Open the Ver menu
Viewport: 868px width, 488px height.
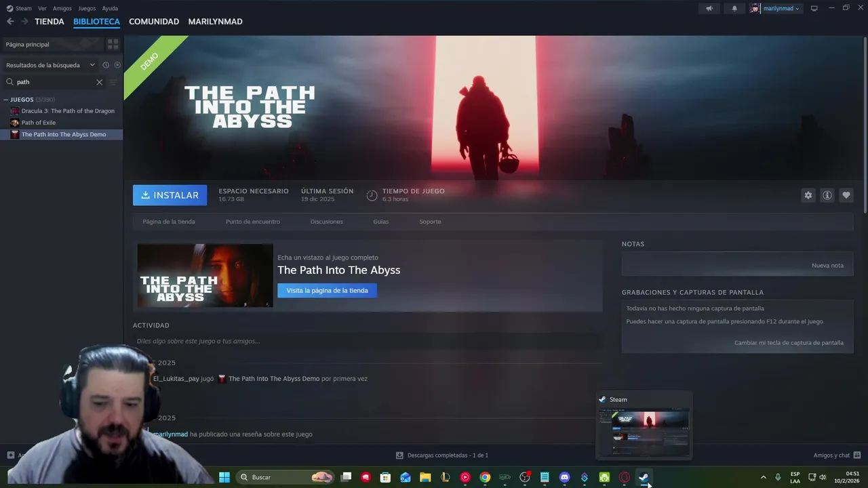(43, 9)
